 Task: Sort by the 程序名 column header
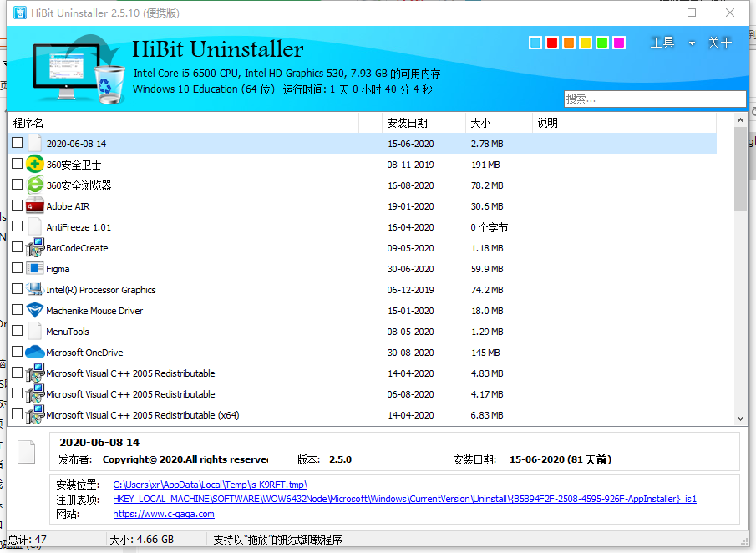(x=184, y=123)
